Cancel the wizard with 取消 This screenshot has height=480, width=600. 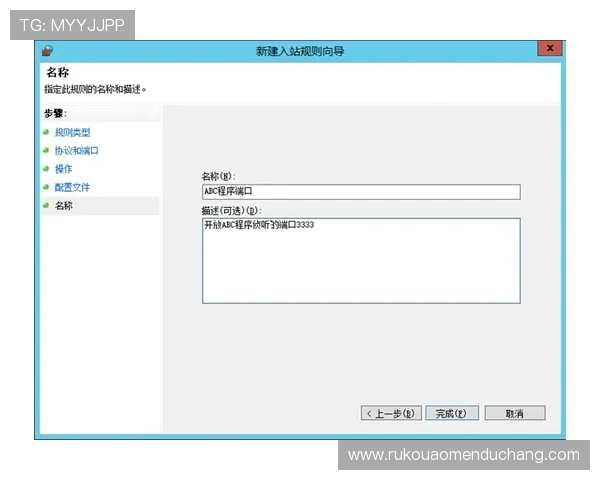[514, 413]
